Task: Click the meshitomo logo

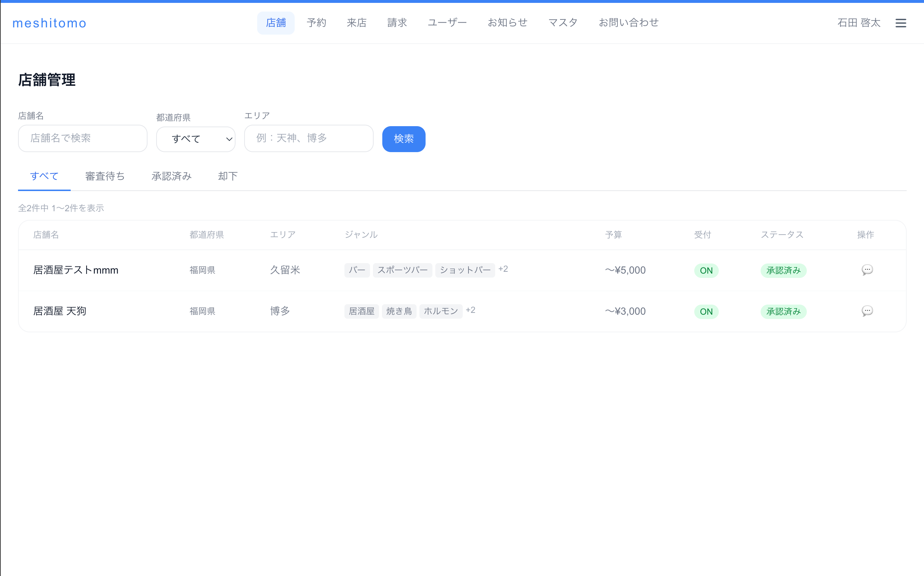Action: tap(49, 23)
